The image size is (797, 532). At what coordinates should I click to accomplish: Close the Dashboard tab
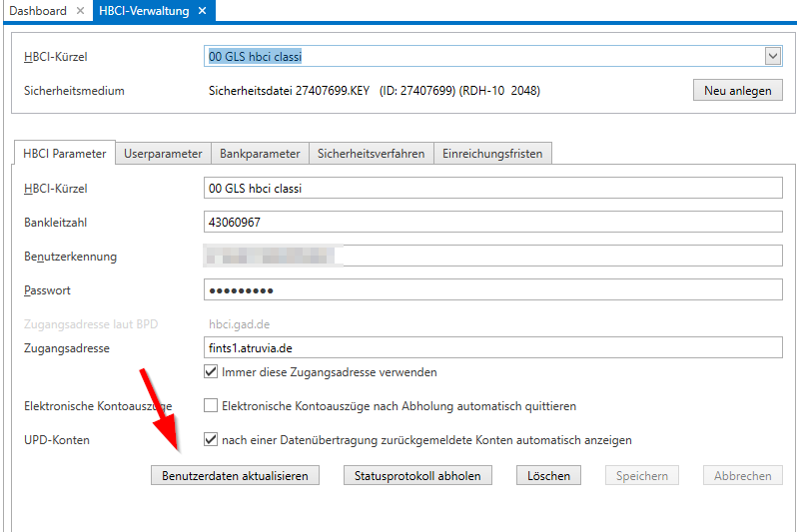click(80, 11)
